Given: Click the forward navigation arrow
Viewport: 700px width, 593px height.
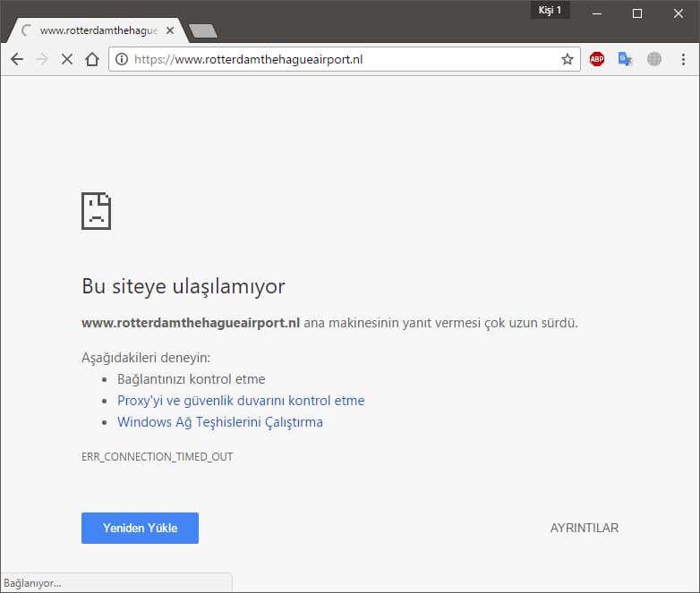Looking at the screenshot, I should click(41, 59).
